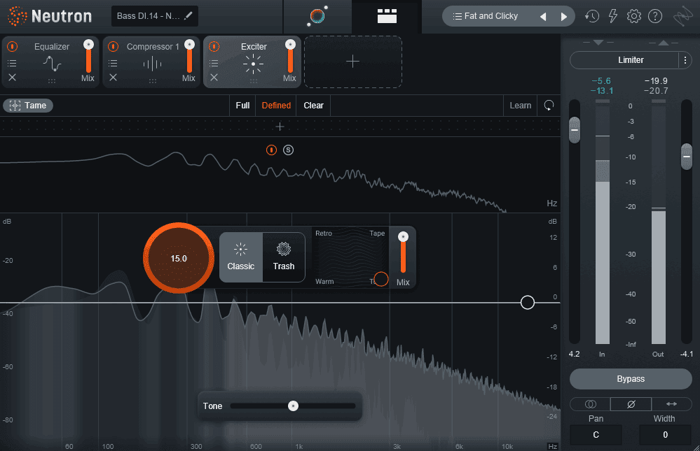Open the Exciter module preset list
This screenshot has width=700, height=451.
[x=214, y=63]
